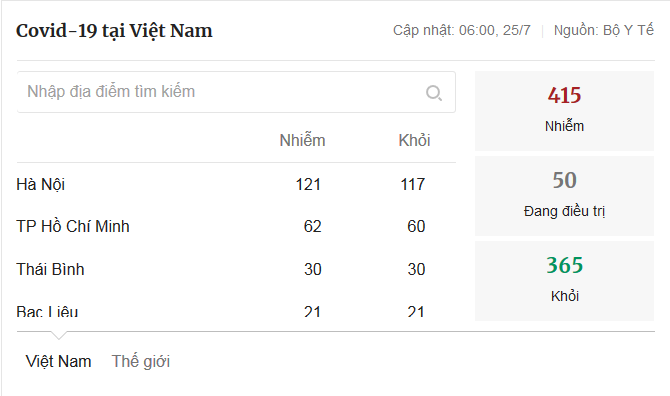Click Hà Nội recovered count 117
670x396 pixels.
[x=413, y=185]
